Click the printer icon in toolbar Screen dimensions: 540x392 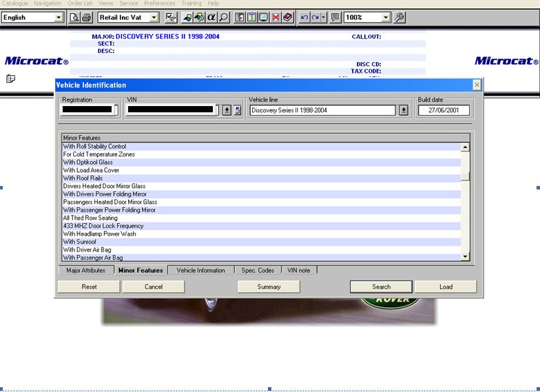tap(87, 17)
